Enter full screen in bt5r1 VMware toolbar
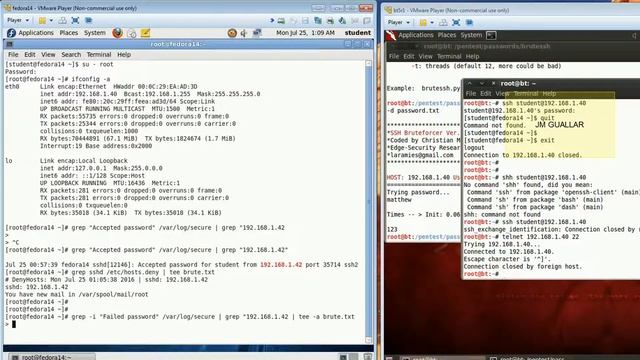Image resolution: width=640 pixels, height=360 pixels. [x=456, y=22]
